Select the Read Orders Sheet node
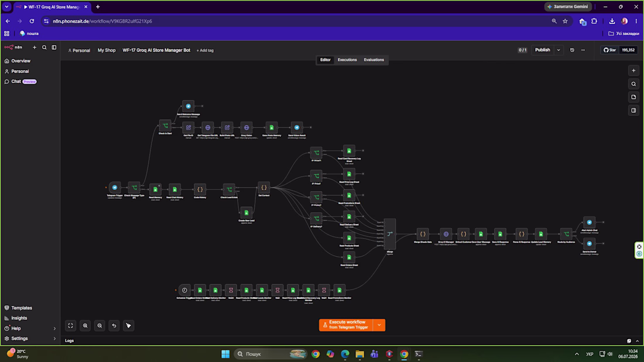The height and width of the screenshot is (362, 644). pyautogui.click(x=349, y=257)
